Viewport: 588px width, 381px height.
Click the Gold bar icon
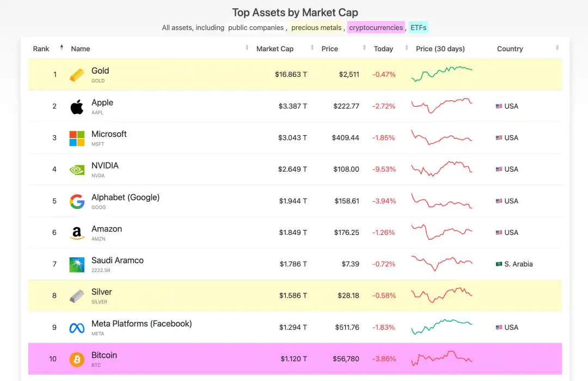77,75
